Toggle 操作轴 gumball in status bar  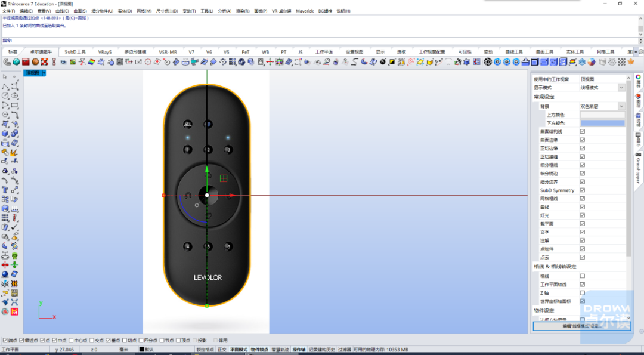point(299,350)
